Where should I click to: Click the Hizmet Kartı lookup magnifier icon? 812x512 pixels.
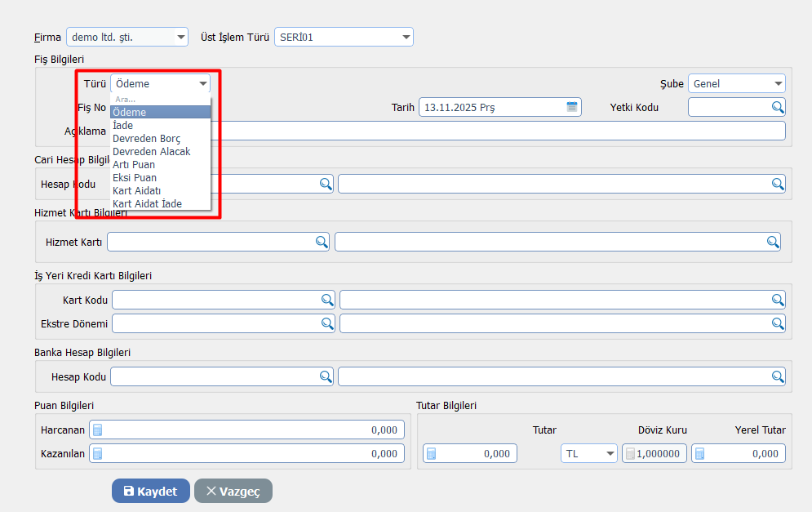pyautogui.click(x=321, y=242)
